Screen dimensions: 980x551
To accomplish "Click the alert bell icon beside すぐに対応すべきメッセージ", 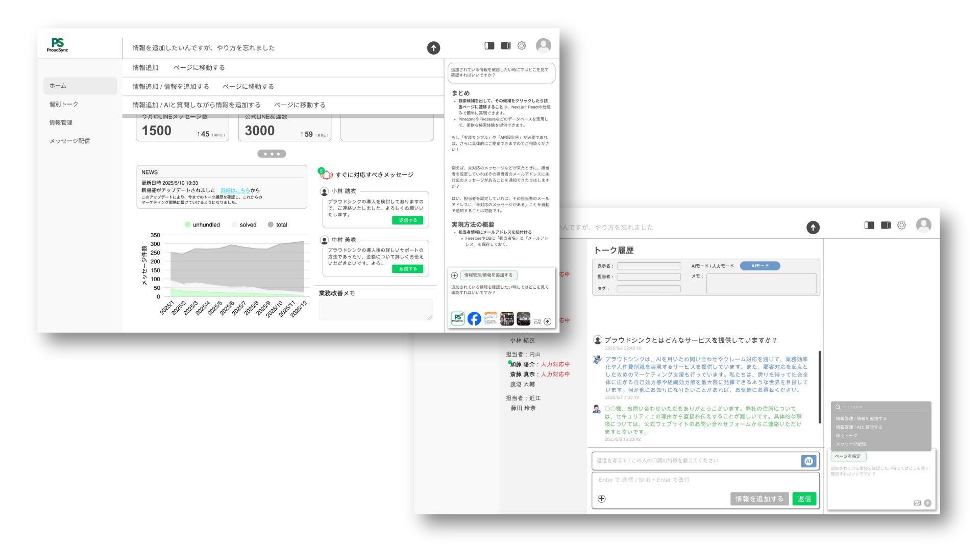I will [326, 174].
